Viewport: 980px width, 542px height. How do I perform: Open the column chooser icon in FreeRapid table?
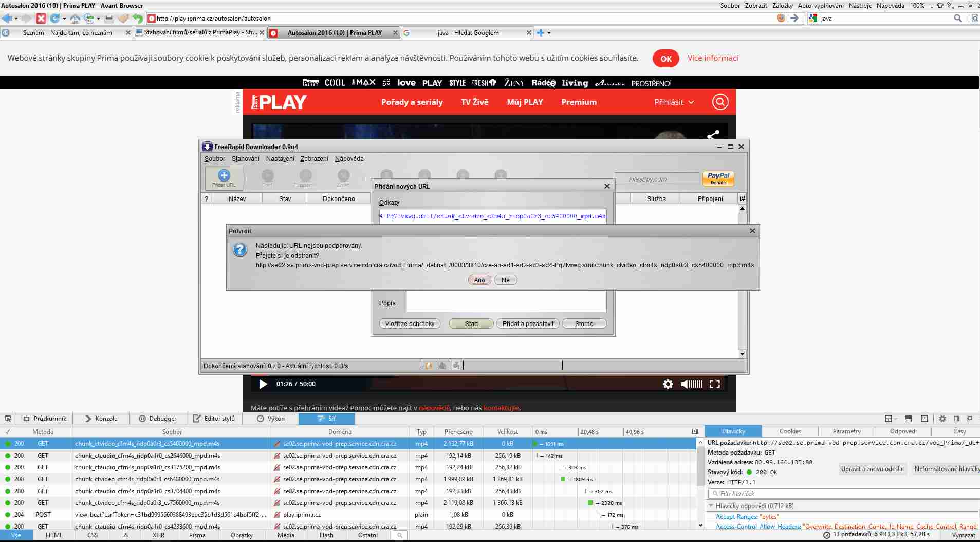[742, 198]
